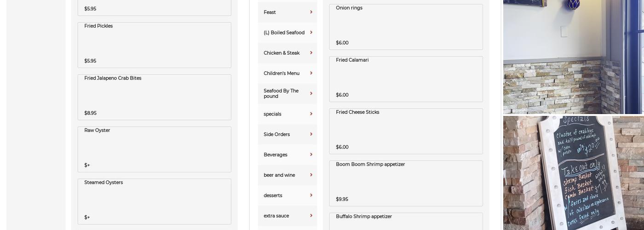Click the arrow icon next to specials
Image resolution: width=644 pixels, height=230 pixels.
311,114
